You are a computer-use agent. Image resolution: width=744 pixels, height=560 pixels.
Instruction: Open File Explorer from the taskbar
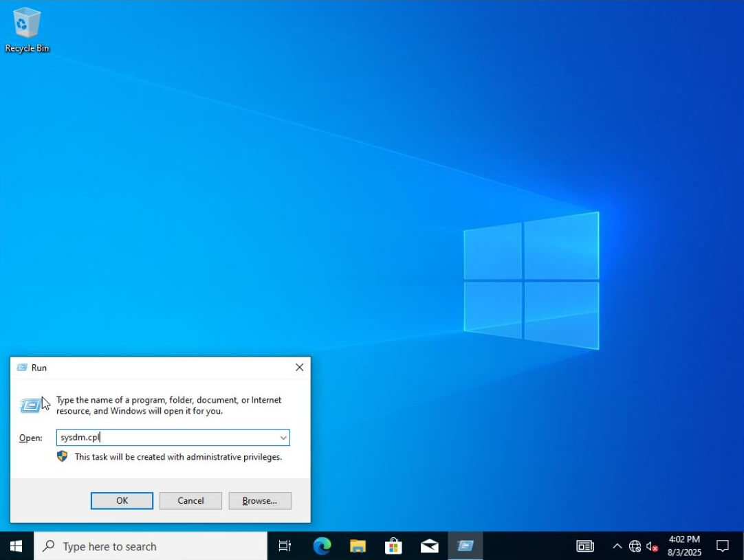coord(358,546)
